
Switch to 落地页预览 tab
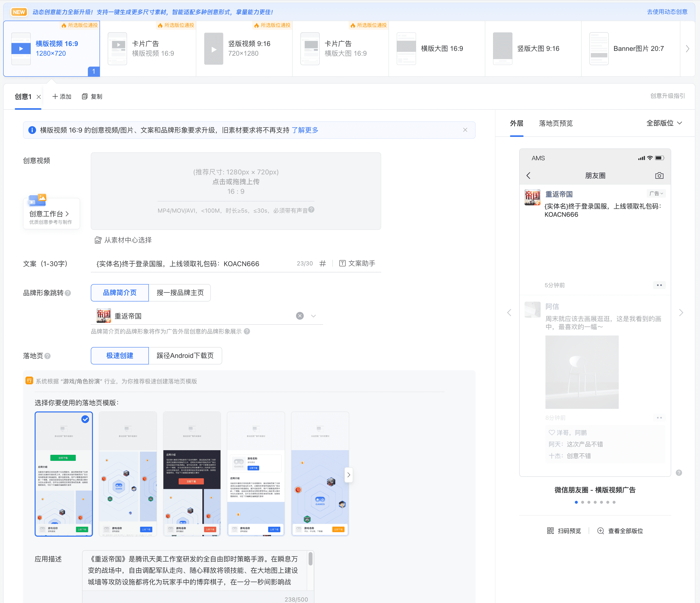click(x=556, y=123)
